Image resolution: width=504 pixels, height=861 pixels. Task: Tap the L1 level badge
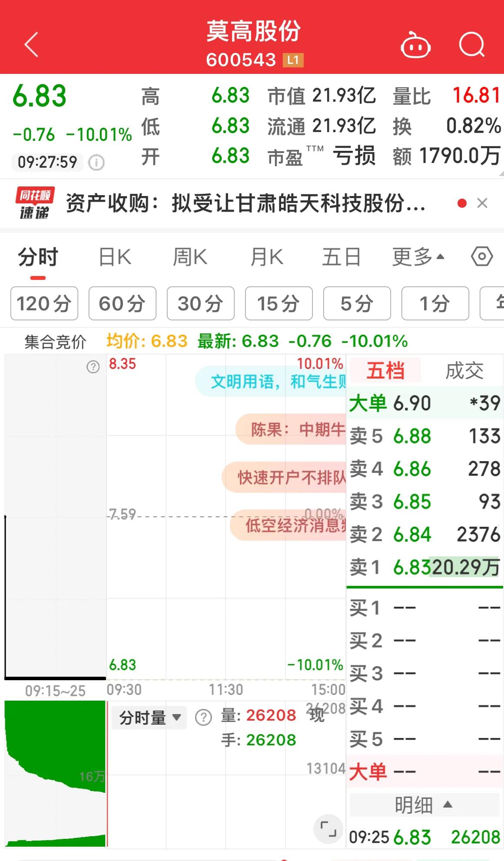(x=293, y=60)
